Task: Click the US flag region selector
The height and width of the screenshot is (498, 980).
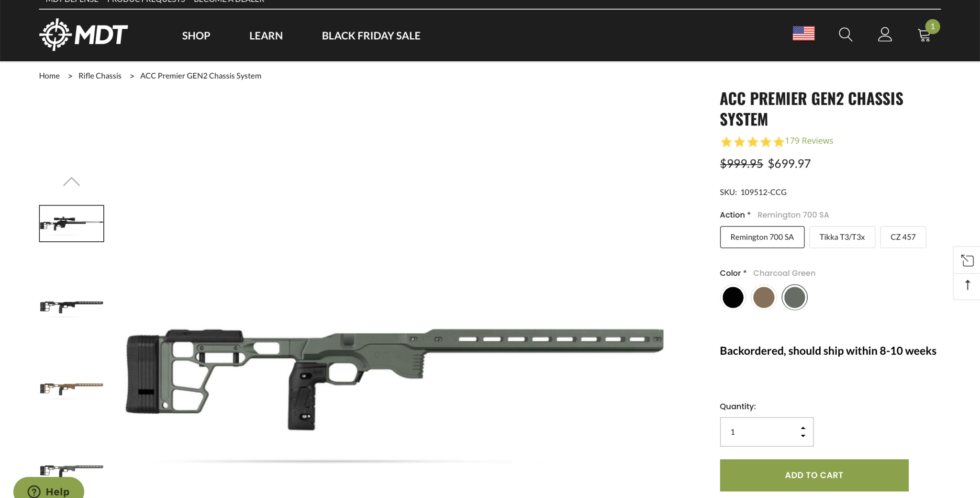Action: pyautogui.click(x=803, y=34)
